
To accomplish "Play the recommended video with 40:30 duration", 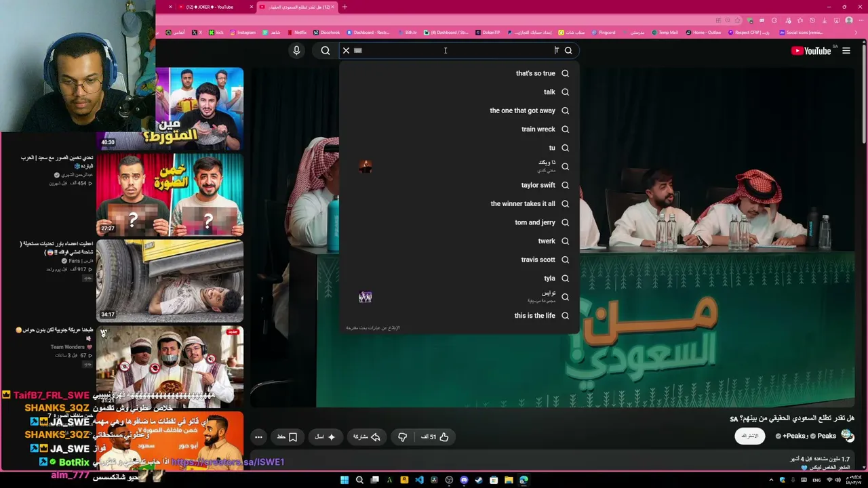I will coord(170,108).
